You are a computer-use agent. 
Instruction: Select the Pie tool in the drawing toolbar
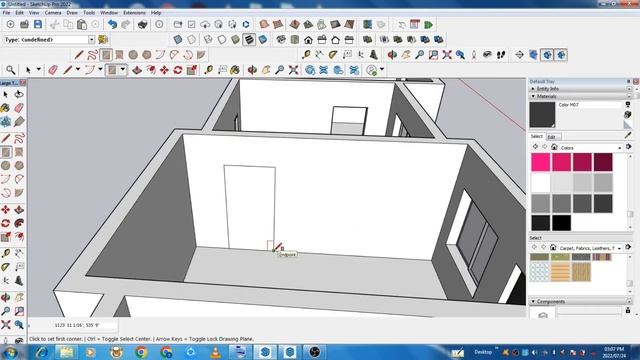(x=201, y=55)
